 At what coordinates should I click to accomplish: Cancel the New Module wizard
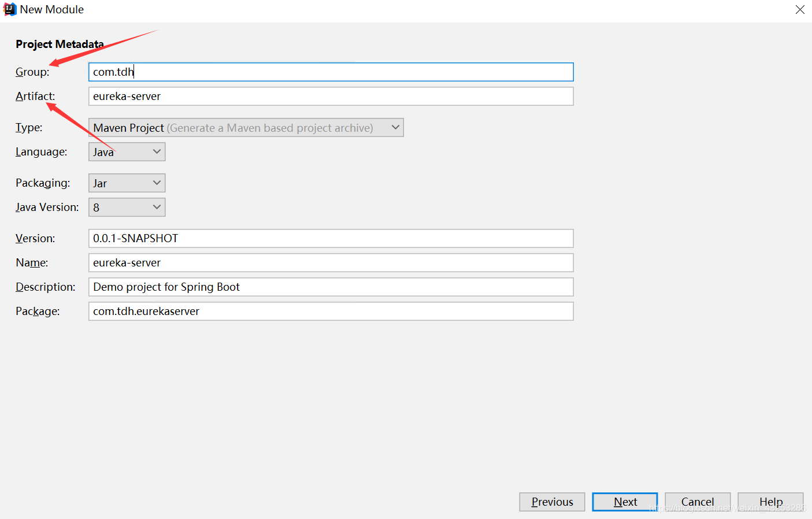[x=698, y=502]
